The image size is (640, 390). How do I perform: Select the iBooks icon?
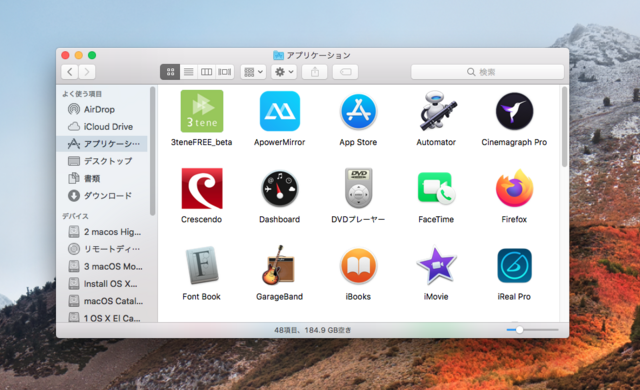(x=358, y=266)
